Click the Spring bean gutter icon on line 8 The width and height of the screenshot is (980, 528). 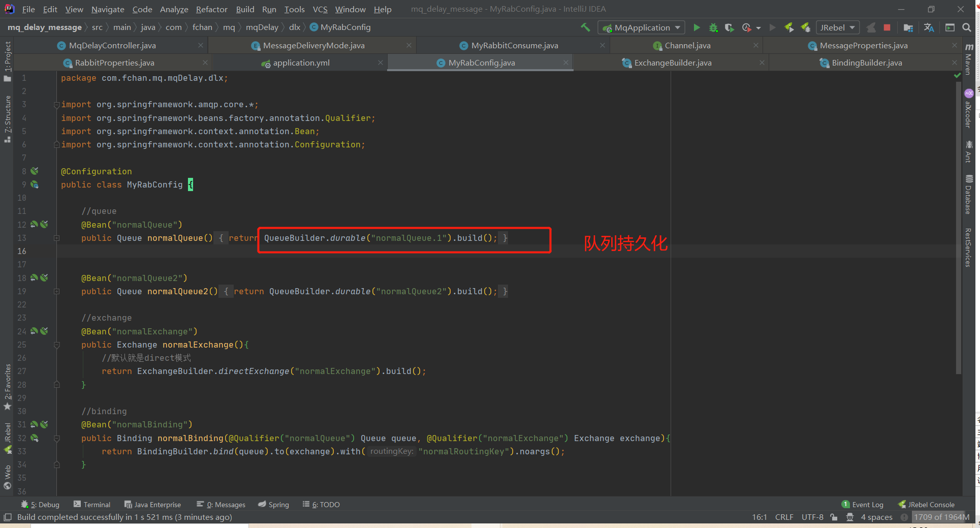click(35, 171)
